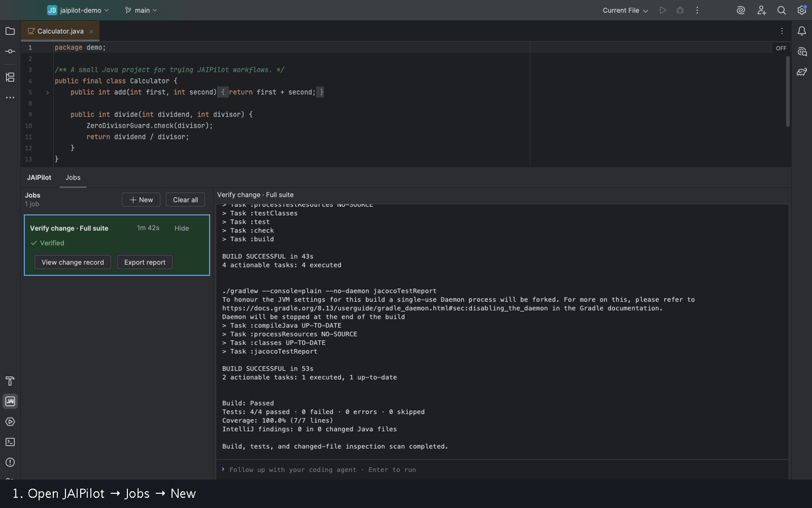This screenshot has height=508, width=812.
Task: Focus the follow up coding agent input
Action: pyautogui.click(x=502, y=470)
